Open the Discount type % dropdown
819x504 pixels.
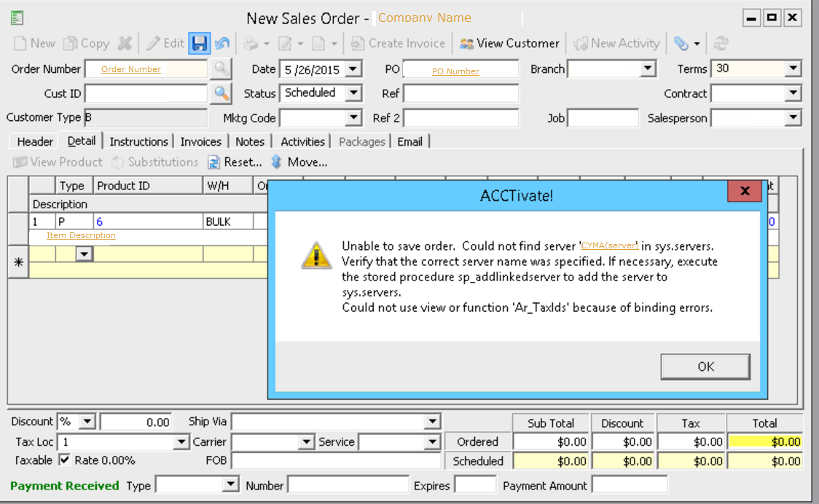pos(87,422)
